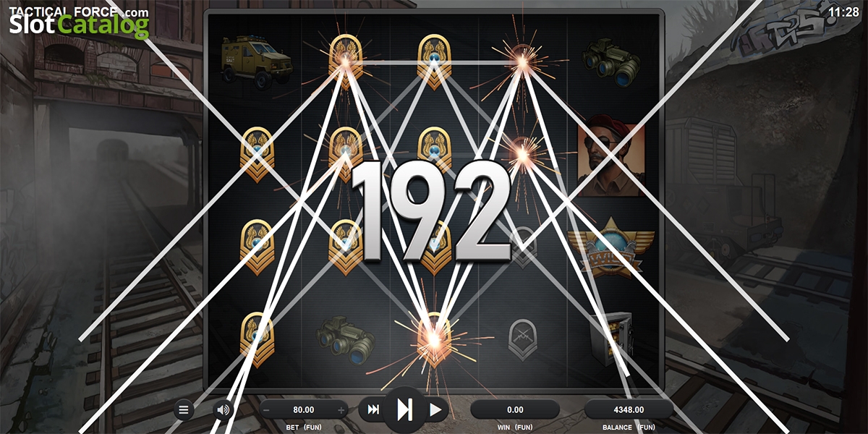Click the 4348.00 balance display
Viewport: 868px width, 434px height.
pyautogui.click(x=629, y=409)
